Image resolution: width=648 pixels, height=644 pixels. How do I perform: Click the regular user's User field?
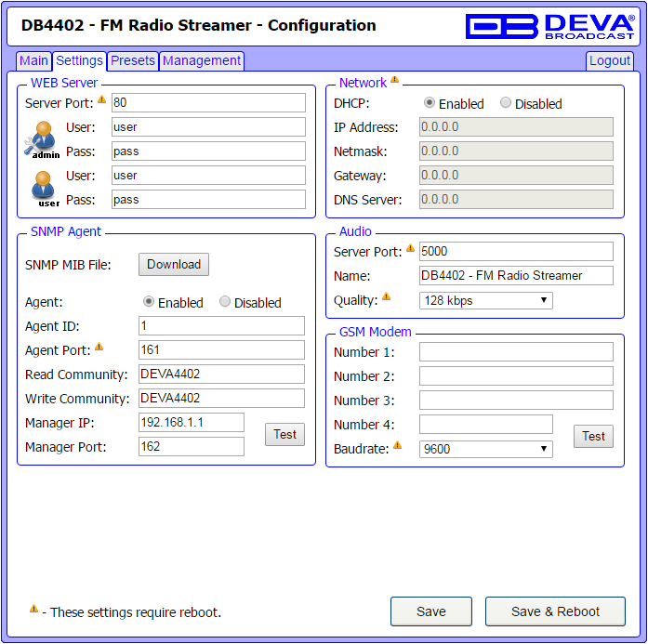click(208, 175)
